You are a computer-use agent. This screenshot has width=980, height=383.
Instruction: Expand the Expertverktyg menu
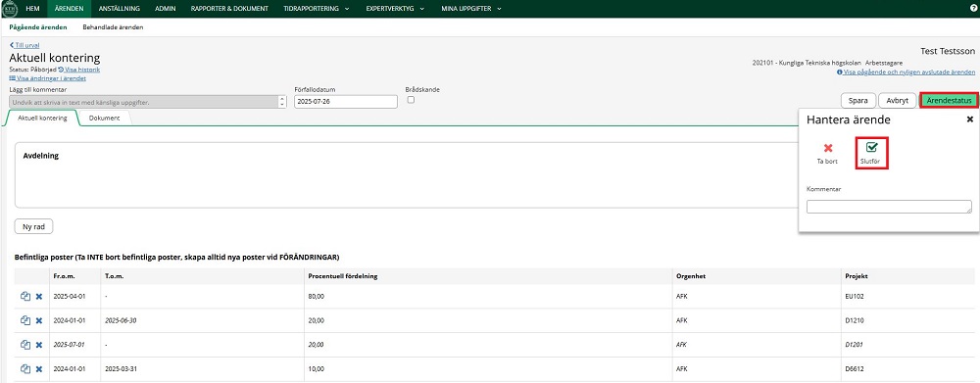[395, 9]
